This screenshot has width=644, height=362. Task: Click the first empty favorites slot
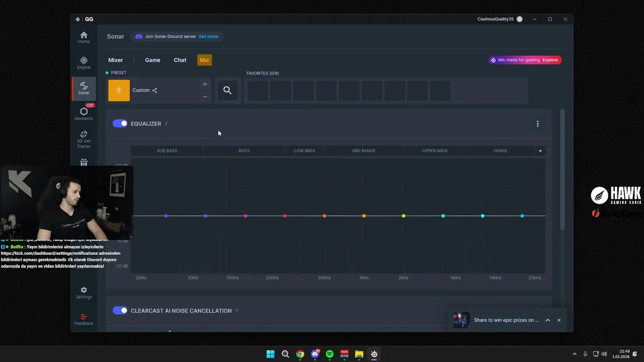(x=258, y=91)
